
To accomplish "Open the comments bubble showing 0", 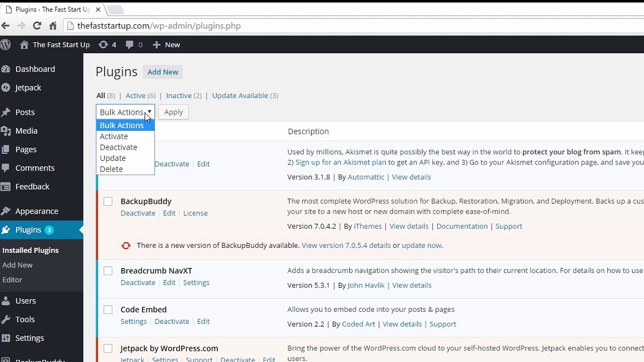I will (134, 45).
